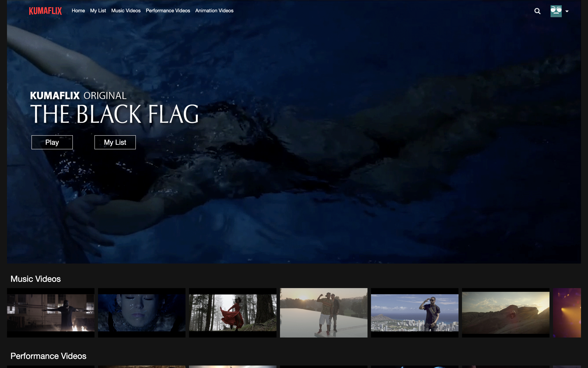Expand the profile dropdown arrow

[x=567, y=11]
